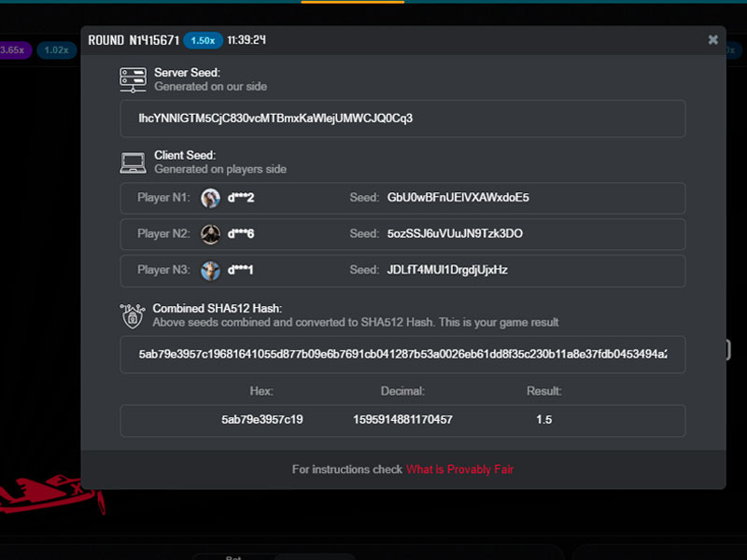Open the 1.02x round history badge

56,49
